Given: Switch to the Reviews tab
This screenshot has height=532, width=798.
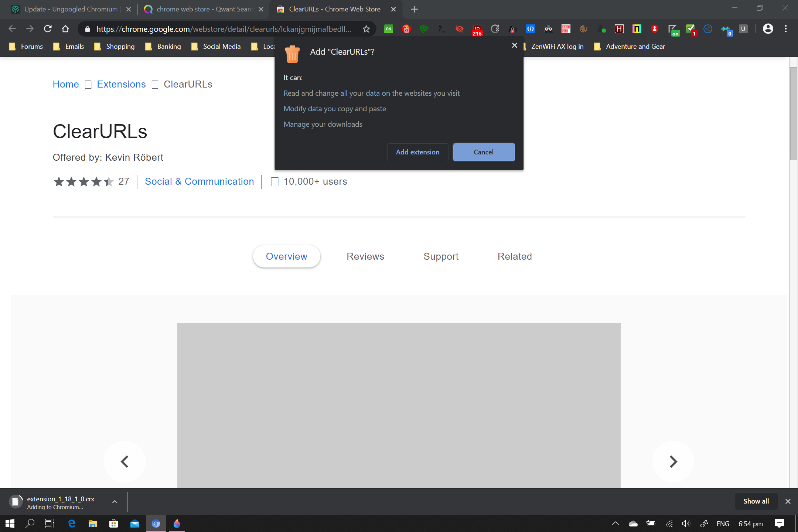Looking at the screenshot, I should click(x=365, y=256).
